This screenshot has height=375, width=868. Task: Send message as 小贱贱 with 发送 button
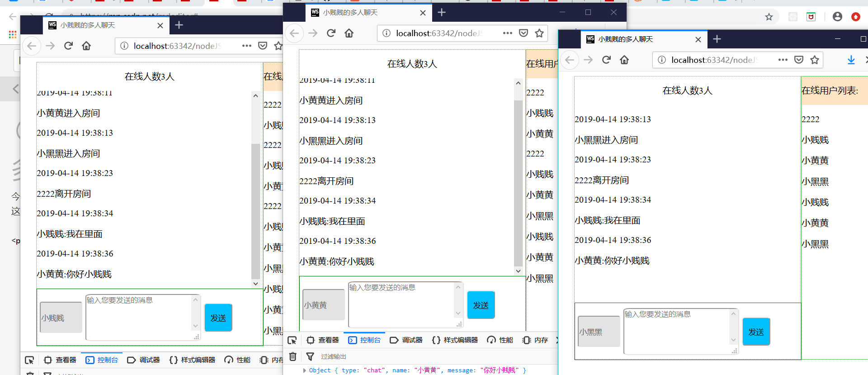[x=218, y=318]
